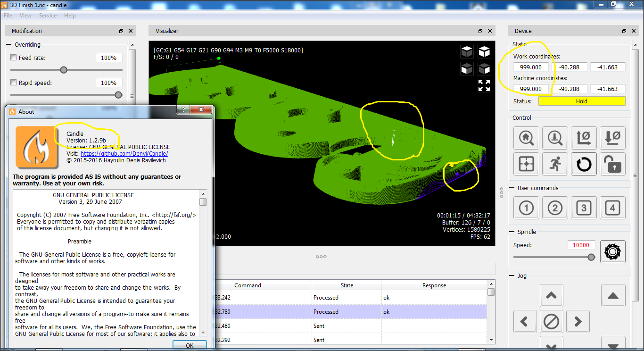
Task: Open the File menu
Action: (x=8, y=16)
